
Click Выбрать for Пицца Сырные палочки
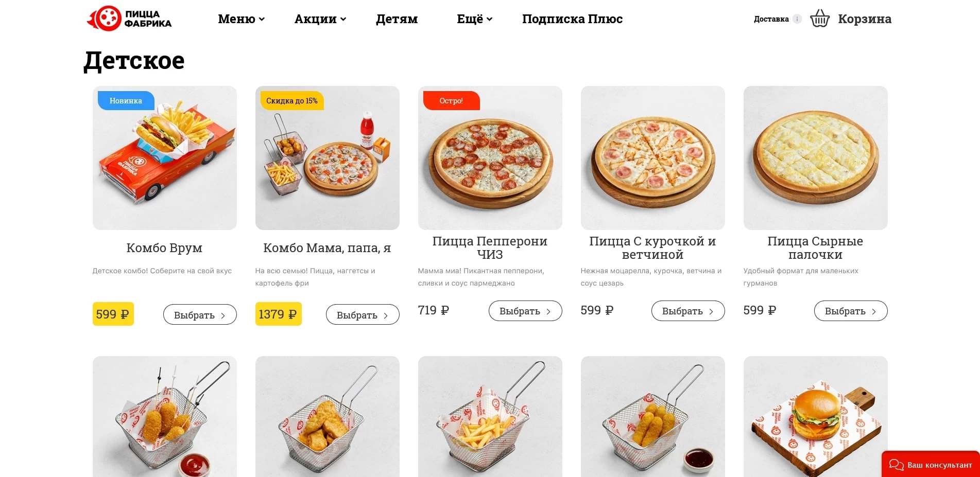[850, 311]
